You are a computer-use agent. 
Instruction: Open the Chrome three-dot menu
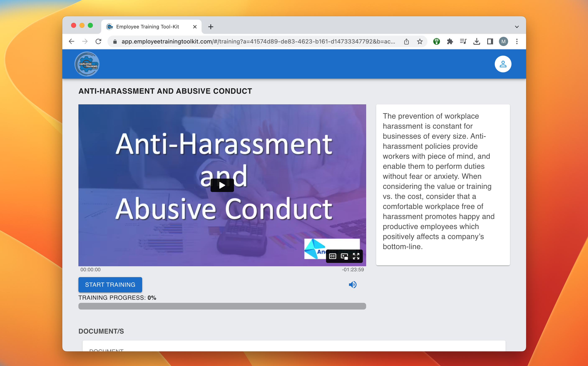[517, 41]
